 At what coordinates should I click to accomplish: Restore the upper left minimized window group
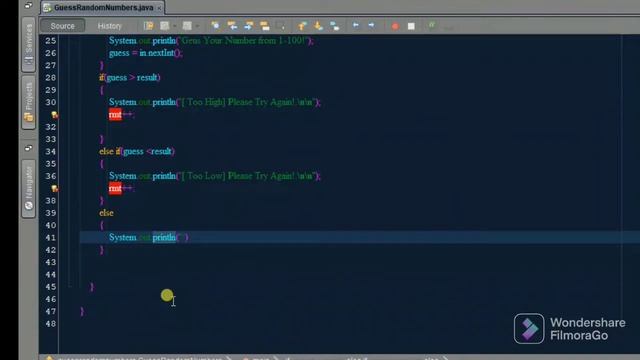coord(28,5)
